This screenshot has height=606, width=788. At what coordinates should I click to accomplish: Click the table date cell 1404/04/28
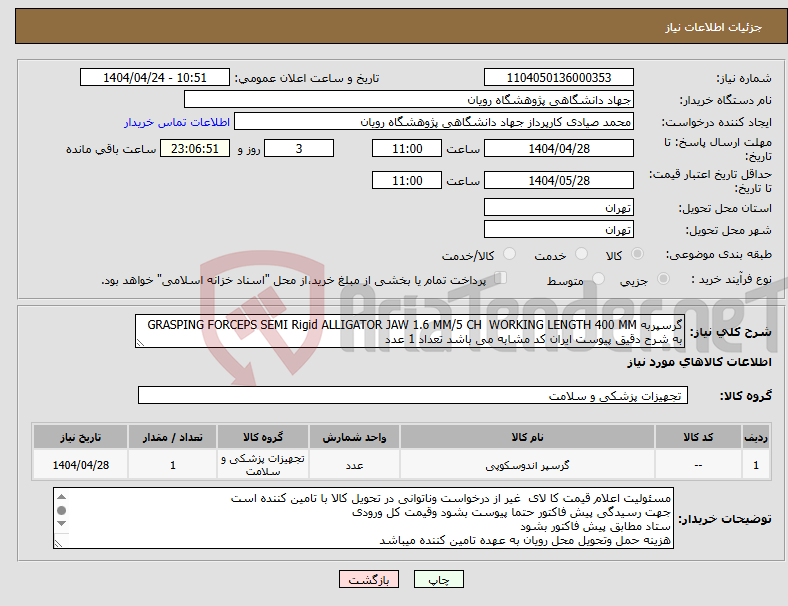pos(80,465)
